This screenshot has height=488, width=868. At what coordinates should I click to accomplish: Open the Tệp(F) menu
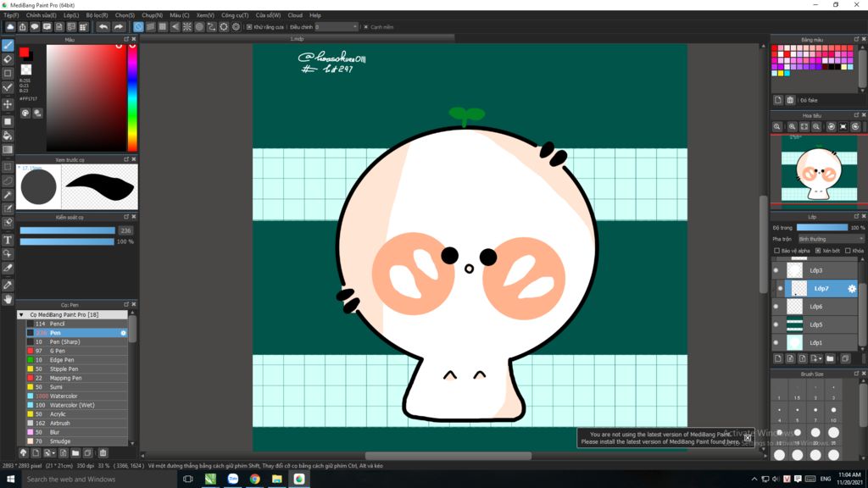(11, 15)
